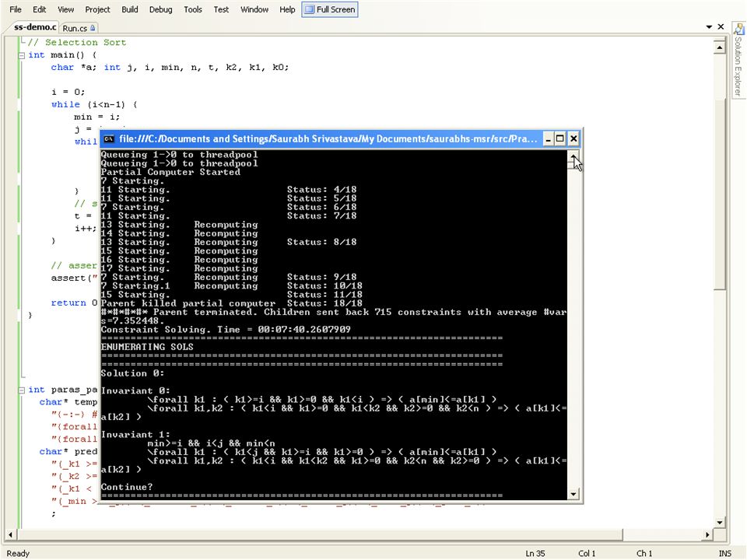Click editor horizontal scrollbar left arrow
The width and height of the screenshot is (747, 560).
point(10,535)
